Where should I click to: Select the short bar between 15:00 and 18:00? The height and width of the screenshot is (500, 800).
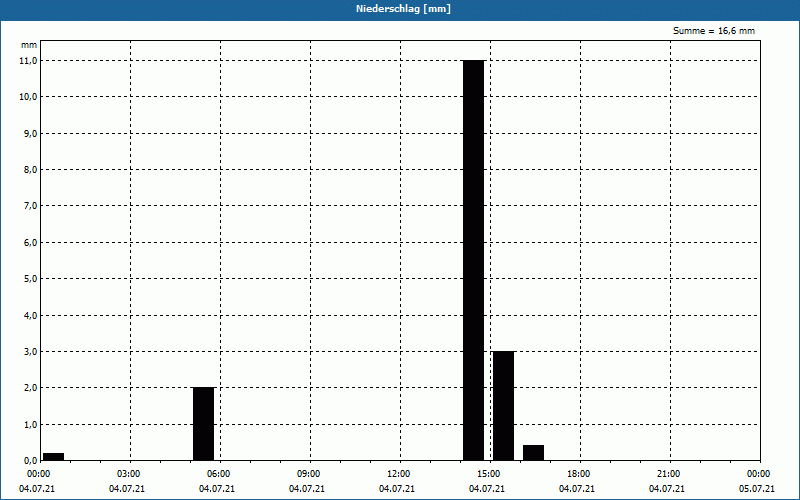coord(534,453)
